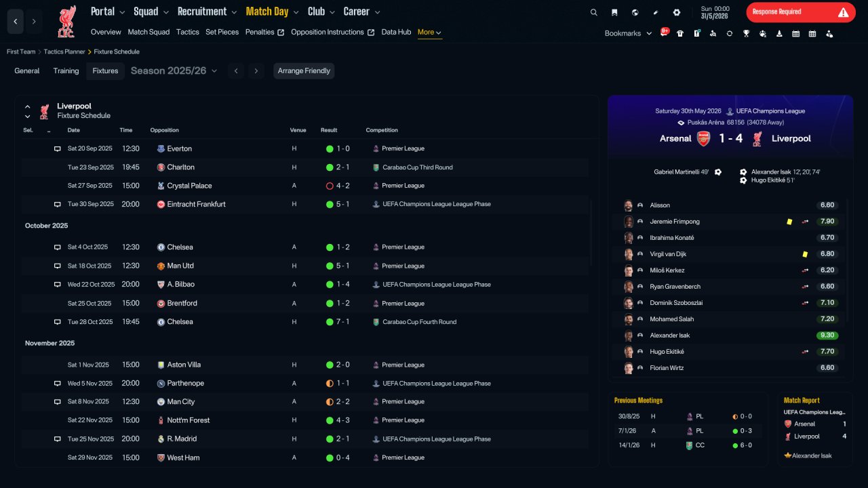
Task: Click the Crystal Palace fixture name
Action: [189, 186]
